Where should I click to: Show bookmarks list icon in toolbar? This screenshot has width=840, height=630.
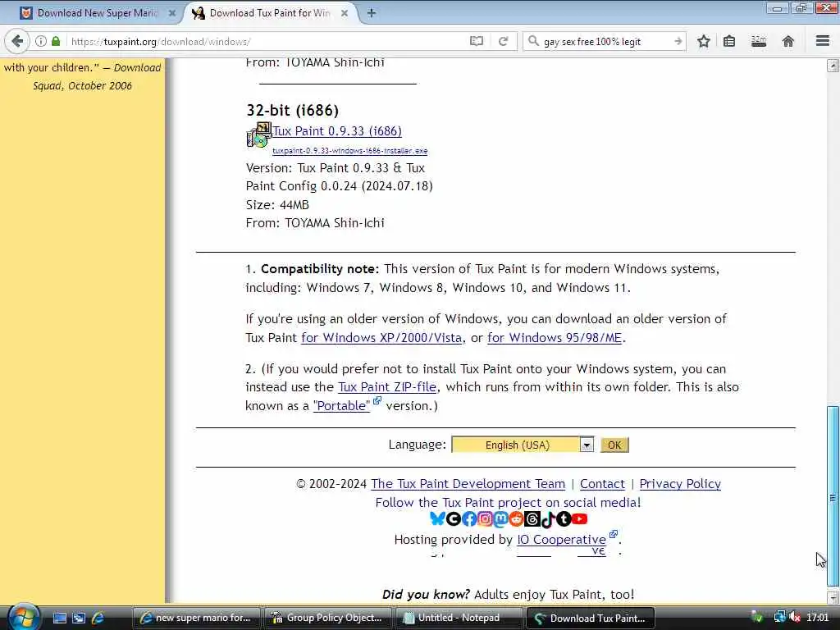[729, 41]
